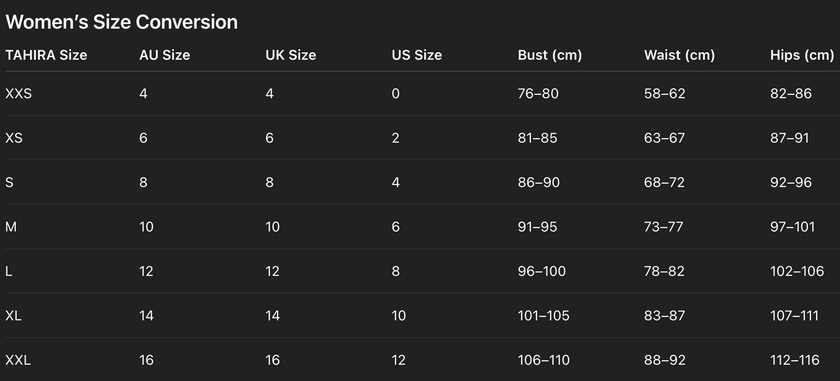The height and width of the screenshot is (381, 840).
Task: Click the AU Size column header
Action: pos(164,55)
